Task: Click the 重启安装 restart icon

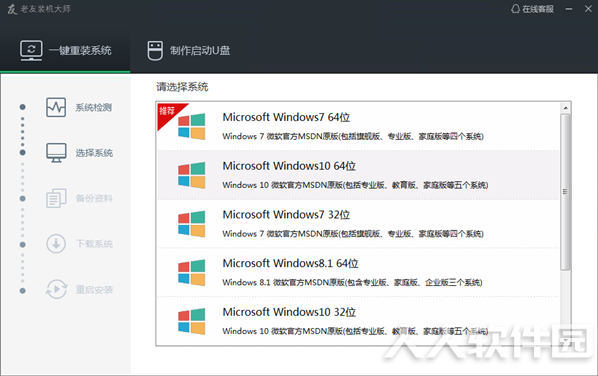Action: point(56,289)
